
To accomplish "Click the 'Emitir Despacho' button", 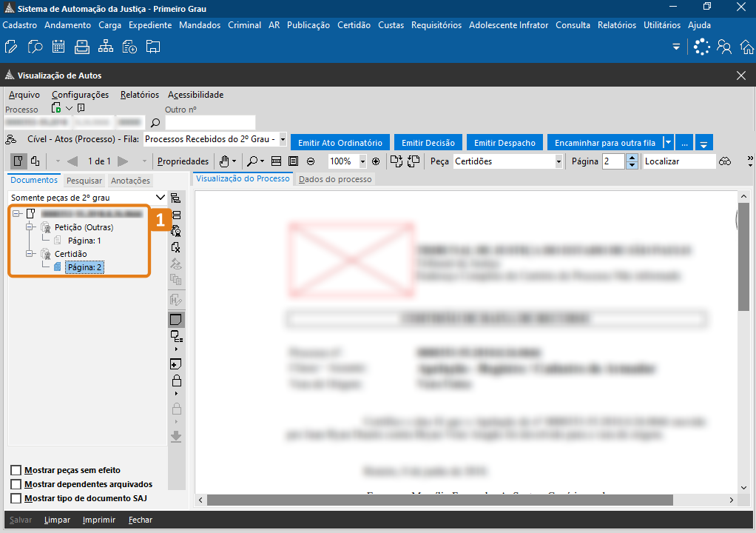I will click(504, 143).
